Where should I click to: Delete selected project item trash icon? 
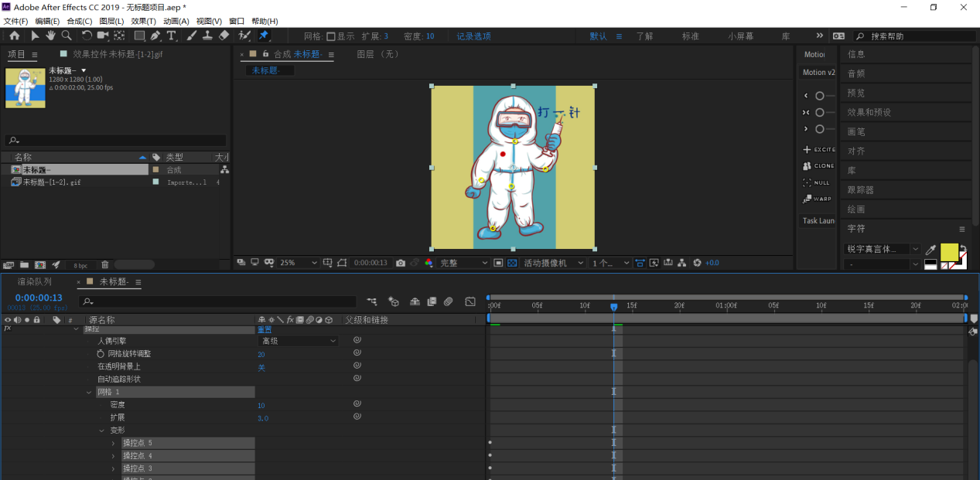[105, 265]
